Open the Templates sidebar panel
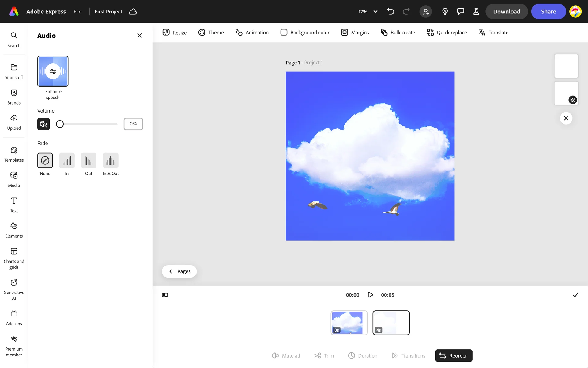588x368 pixels. click(14, 154)
